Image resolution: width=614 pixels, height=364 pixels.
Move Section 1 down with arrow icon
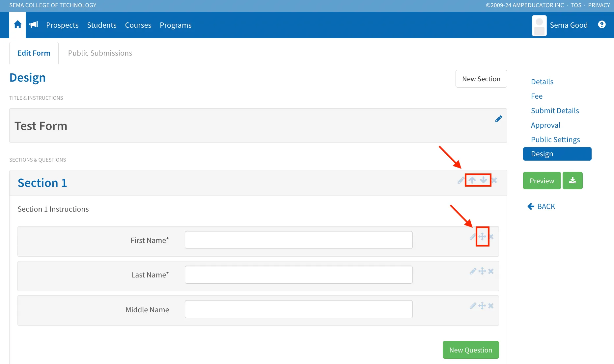tap(483, 180)
